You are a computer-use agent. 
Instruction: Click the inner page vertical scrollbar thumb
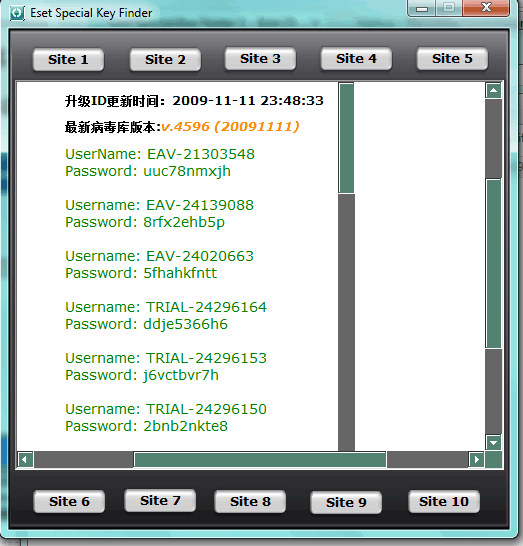pyautogui.click(x=346, y=138)
